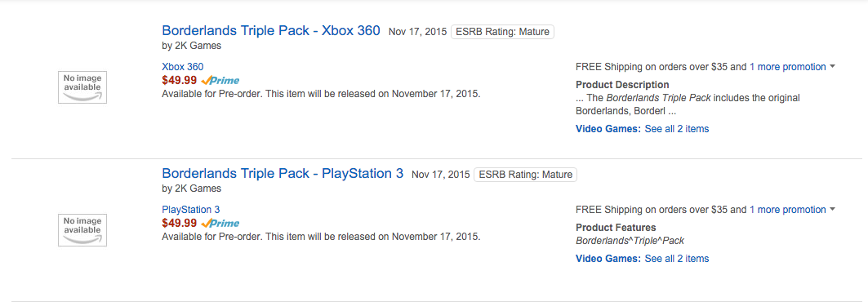Open Borderlands Triple Pack - PlayStation 3 title
The image size is (868, 302).
point(283,174)
